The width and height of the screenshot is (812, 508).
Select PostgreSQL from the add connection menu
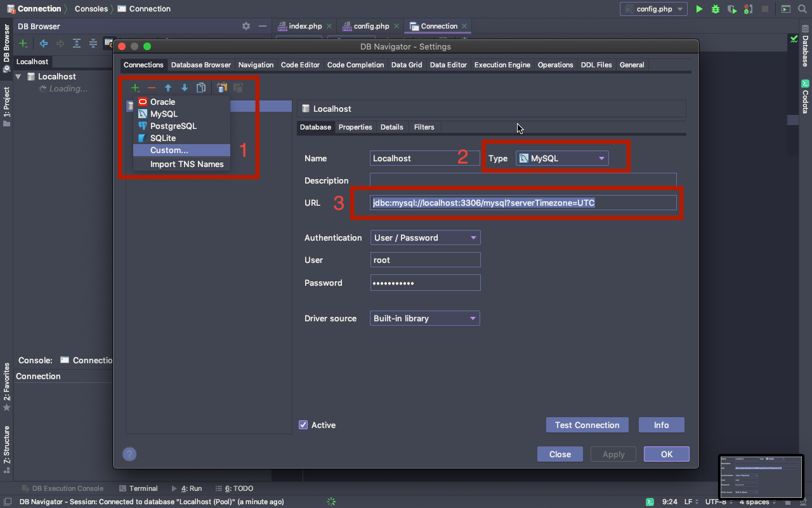[181, 126]
